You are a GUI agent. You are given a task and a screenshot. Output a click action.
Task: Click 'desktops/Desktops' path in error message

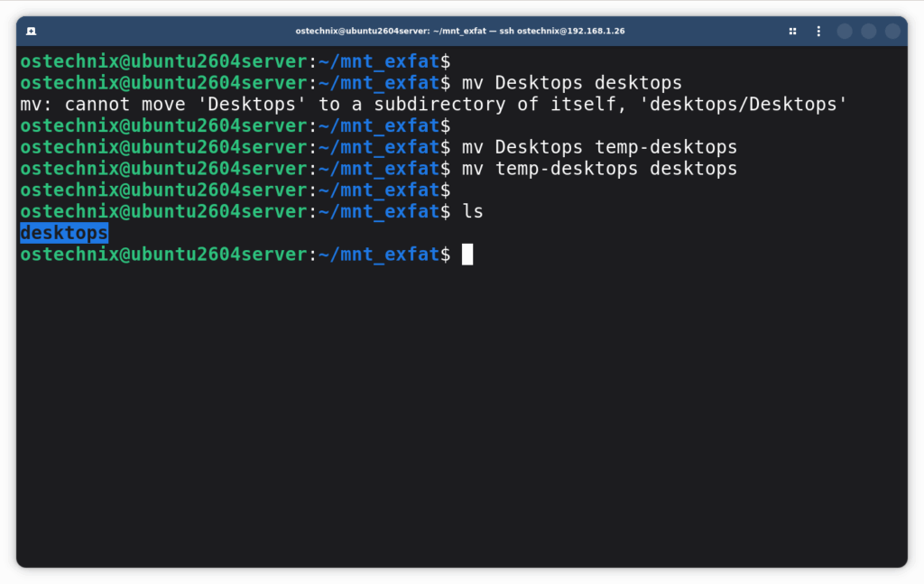point(744,105)
